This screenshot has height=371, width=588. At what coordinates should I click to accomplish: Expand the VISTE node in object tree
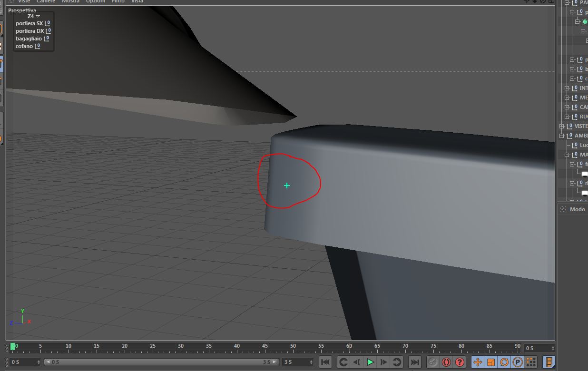[x=562, y=126]
